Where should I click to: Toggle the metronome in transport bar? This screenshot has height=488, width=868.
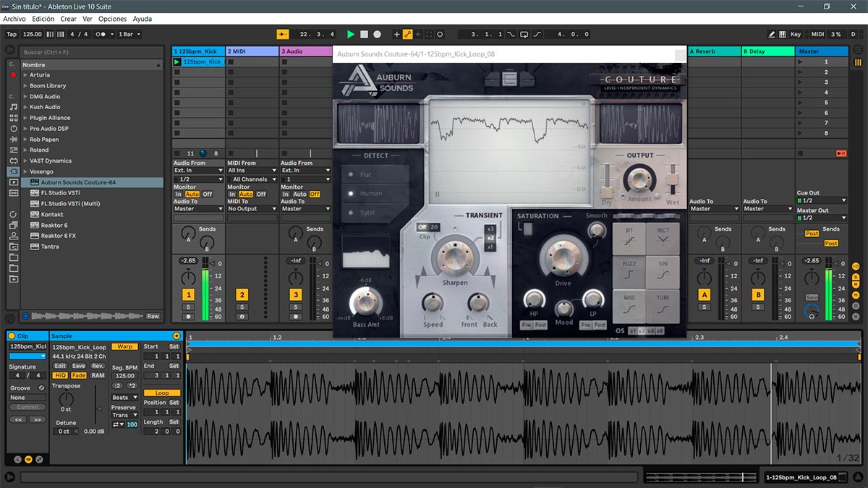[x=101, y=34]
